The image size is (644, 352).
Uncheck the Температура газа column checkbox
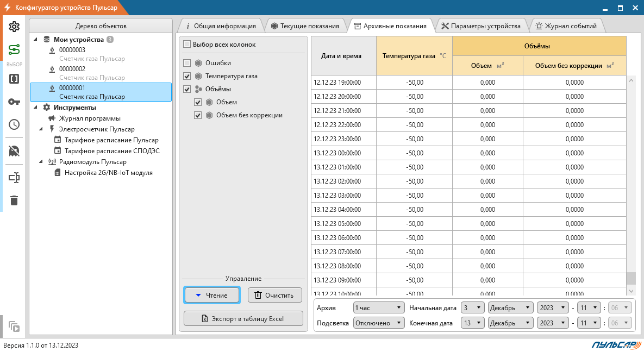pos(187,76)
